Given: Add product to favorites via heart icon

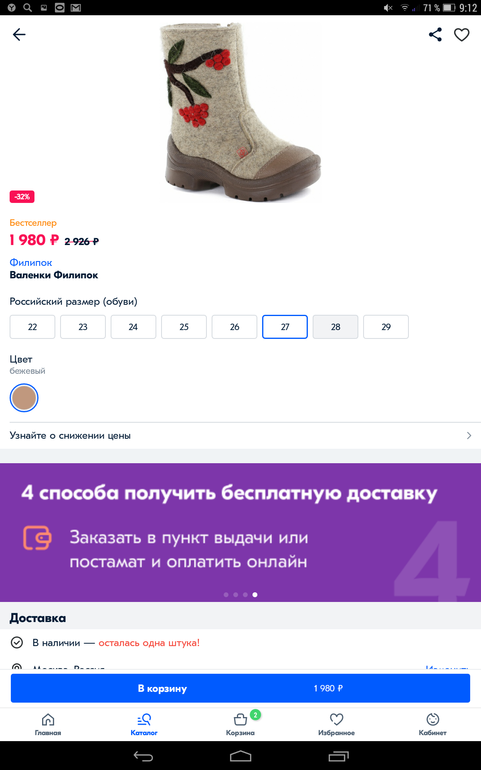Looking at the screenshot, I should click(x=461, y=34).
